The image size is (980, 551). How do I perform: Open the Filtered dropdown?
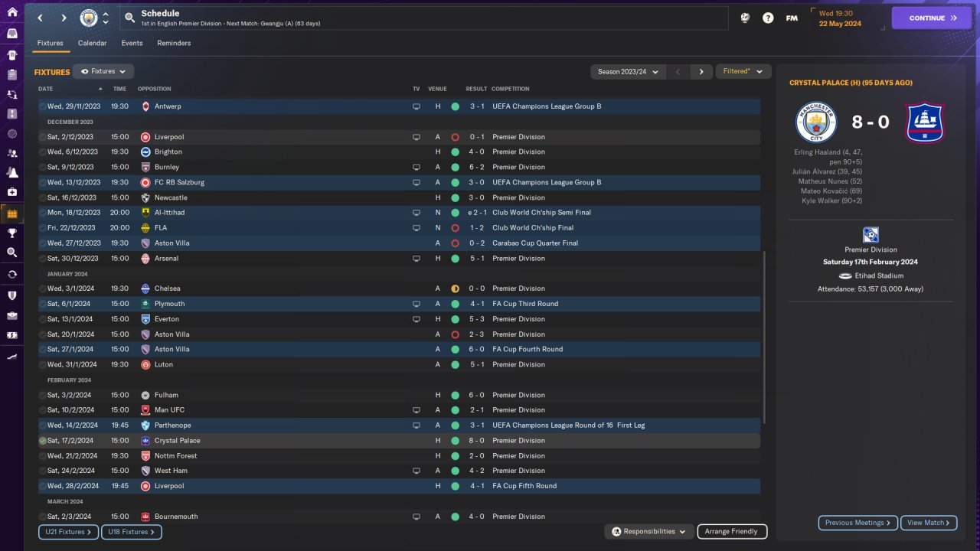click(743, 72)
